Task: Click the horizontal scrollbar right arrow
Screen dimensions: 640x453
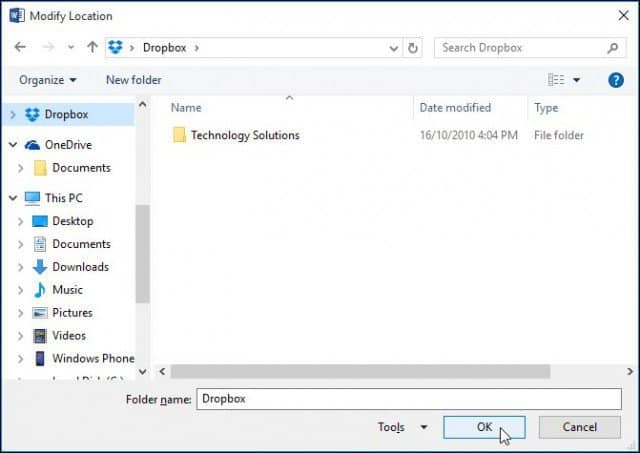Action: pyautogui.click(x=630, y=371)
